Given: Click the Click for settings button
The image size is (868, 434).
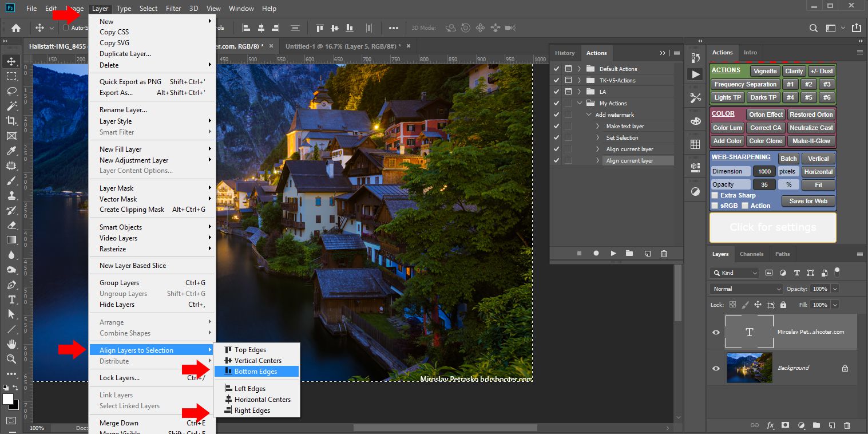Looking at the screenshot, I should coord(772,227).
